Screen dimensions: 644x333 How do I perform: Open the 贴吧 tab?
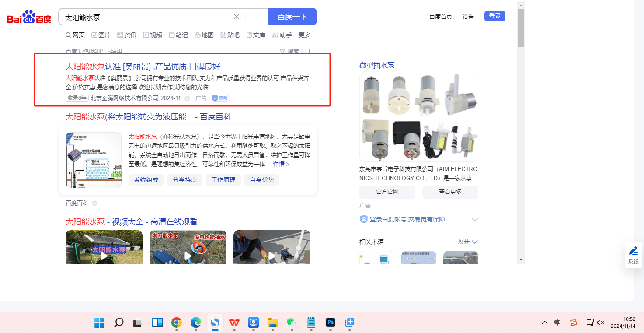230,35
